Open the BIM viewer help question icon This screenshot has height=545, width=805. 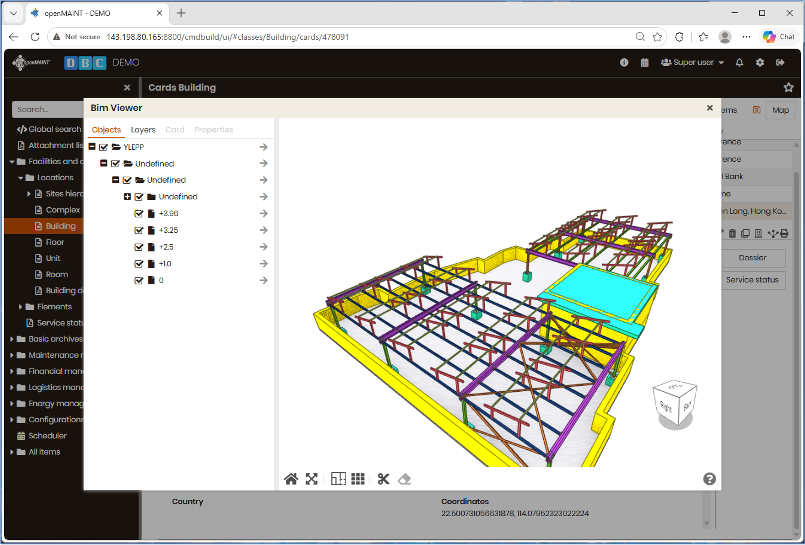tap(710, 479)
